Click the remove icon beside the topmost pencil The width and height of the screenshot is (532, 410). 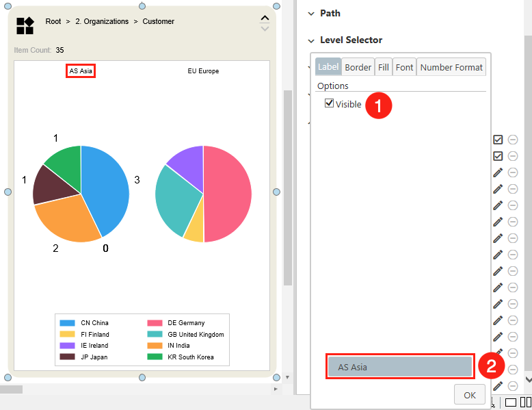(x=513, y=172)
